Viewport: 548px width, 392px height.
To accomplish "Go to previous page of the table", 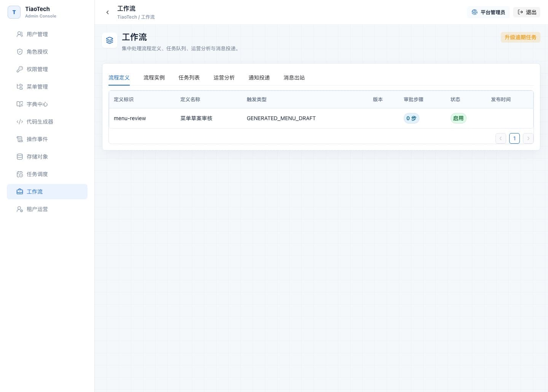I will click(x=501, y=138).
